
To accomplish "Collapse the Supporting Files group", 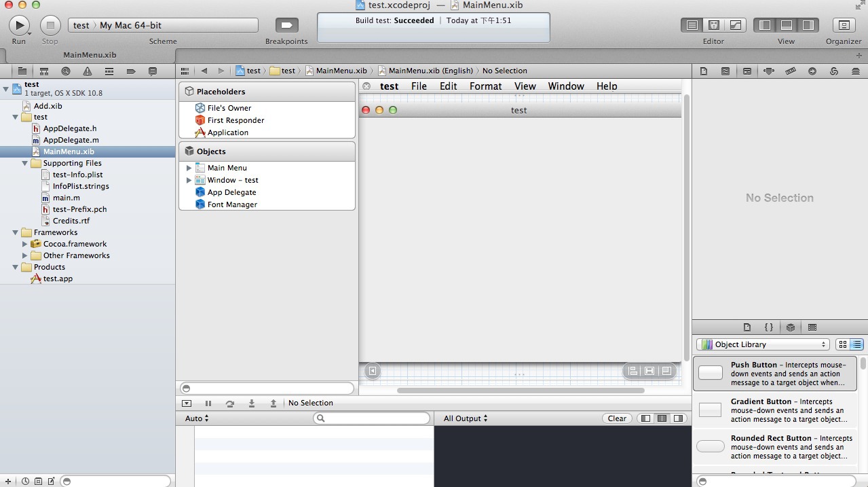I will (x=25, y=163).
